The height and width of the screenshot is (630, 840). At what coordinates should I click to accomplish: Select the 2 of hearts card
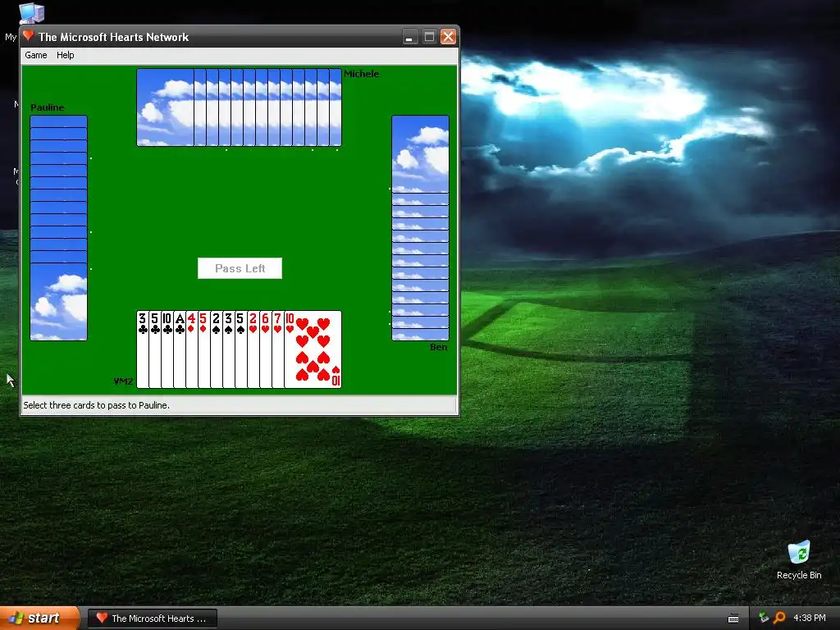click(253, 349)
